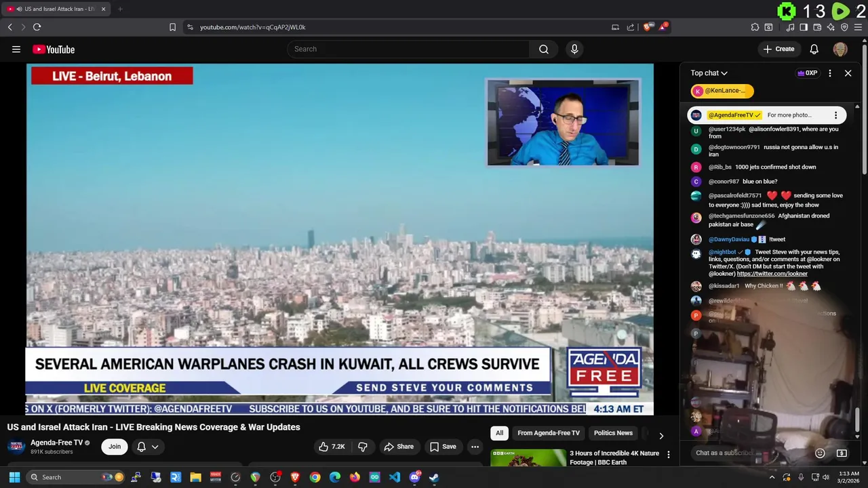Open more actions next to Save
Viewport: 868px width, 488px height.
point(475,447)
